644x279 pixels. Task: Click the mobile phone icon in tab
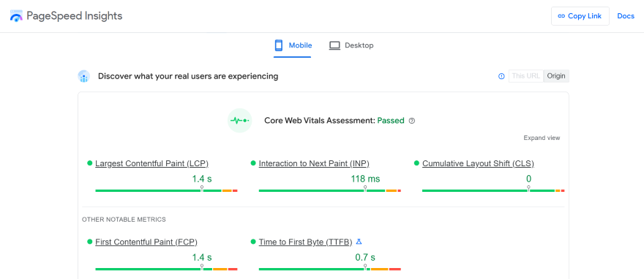(279, 45)
